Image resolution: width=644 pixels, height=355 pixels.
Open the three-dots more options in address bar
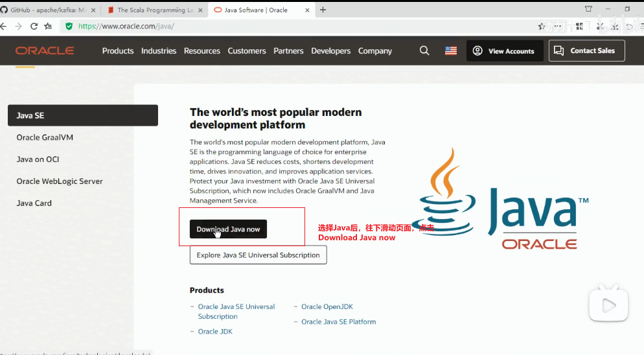coord(557,27)
